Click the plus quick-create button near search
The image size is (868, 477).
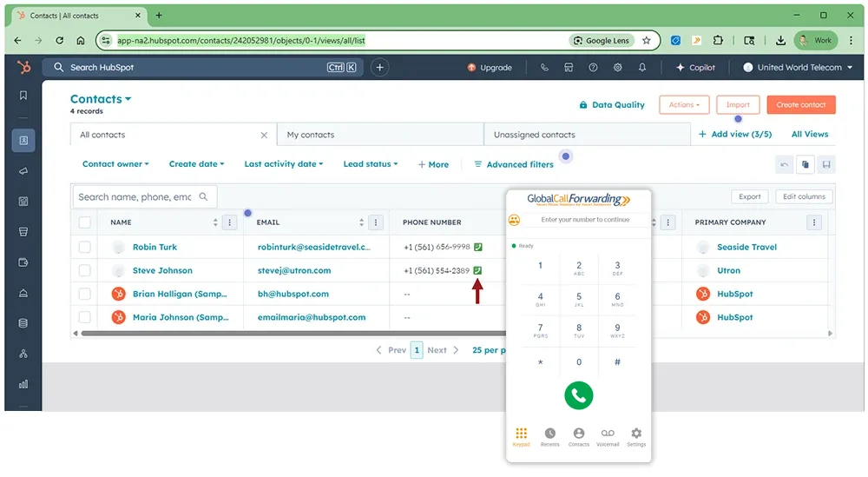click(380, 68)
